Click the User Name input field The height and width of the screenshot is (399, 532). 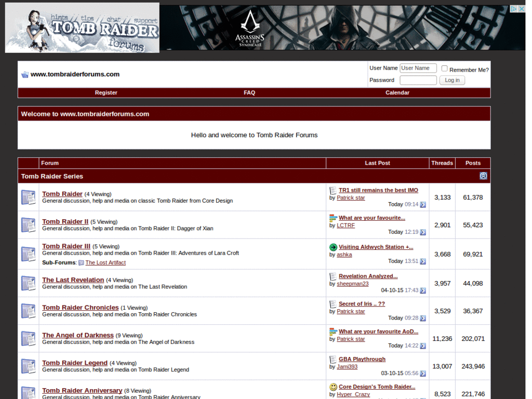(x=418, y=68)
